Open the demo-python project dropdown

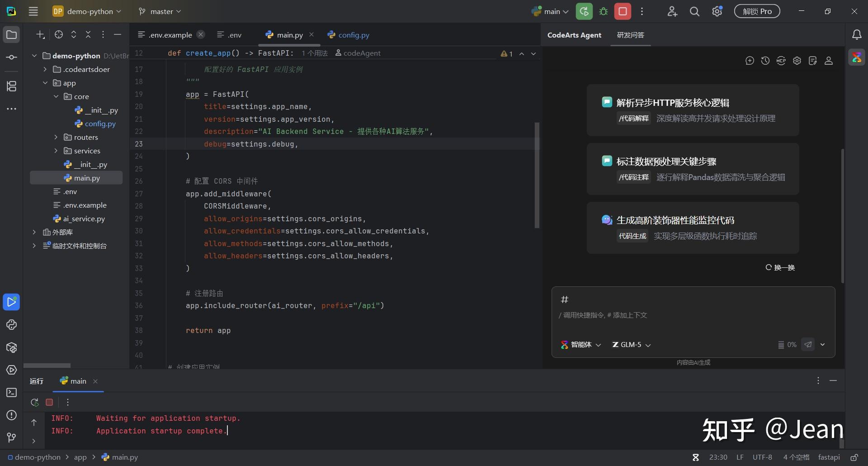point(87,11)
